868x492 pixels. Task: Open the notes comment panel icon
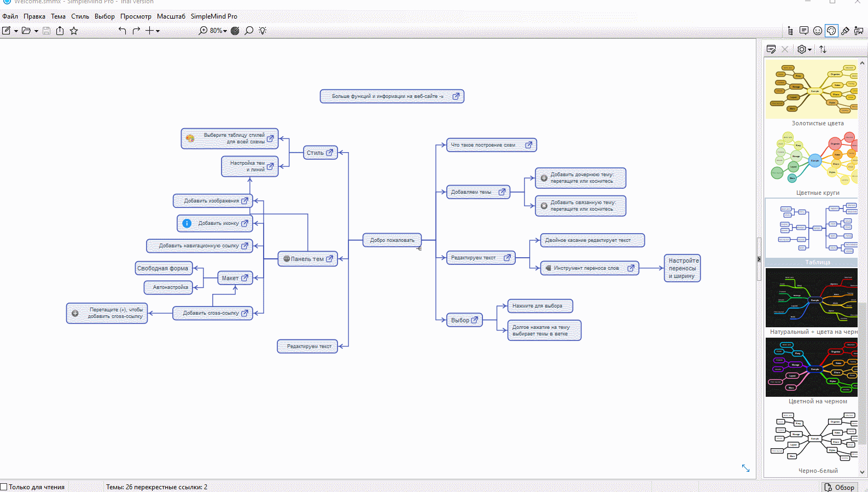pos(804,31)
